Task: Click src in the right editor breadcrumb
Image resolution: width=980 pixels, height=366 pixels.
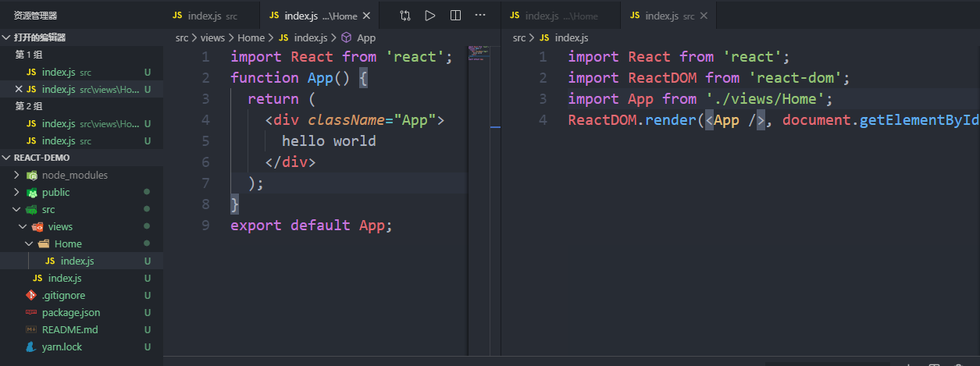Action: [x=520, y=37]
